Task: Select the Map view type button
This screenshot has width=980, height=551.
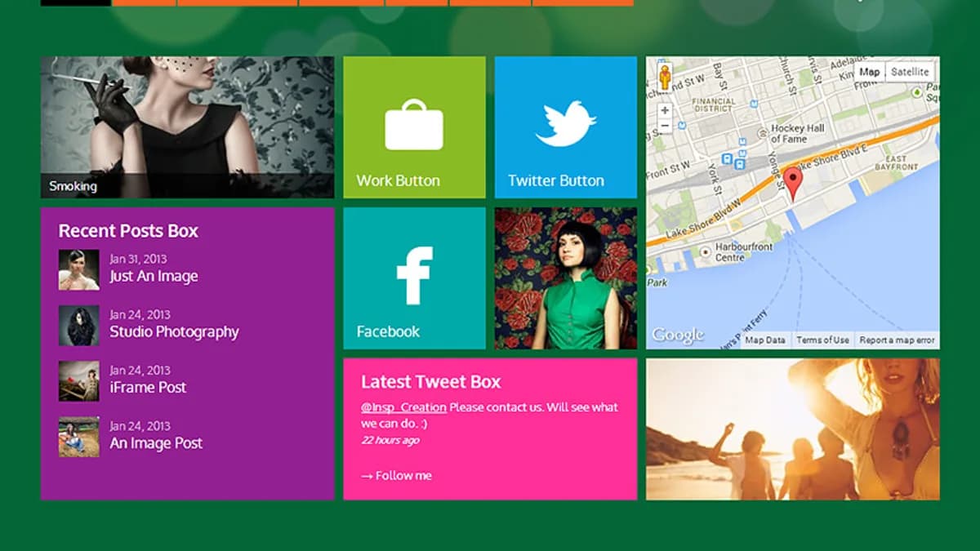Action: pyautogui.click(x=870, y=72)
